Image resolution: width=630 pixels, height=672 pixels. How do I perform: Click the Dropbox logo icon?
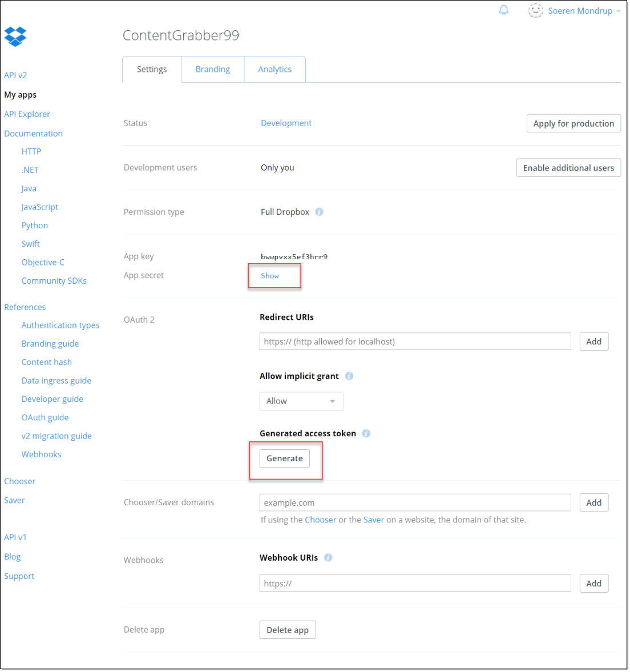(15, 37)
